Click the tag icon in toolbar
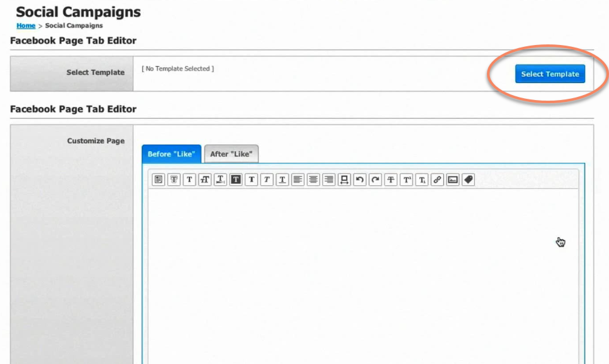The height and width of the screenshot is (364, 609). pyautogui.click(x=468, y=179)
